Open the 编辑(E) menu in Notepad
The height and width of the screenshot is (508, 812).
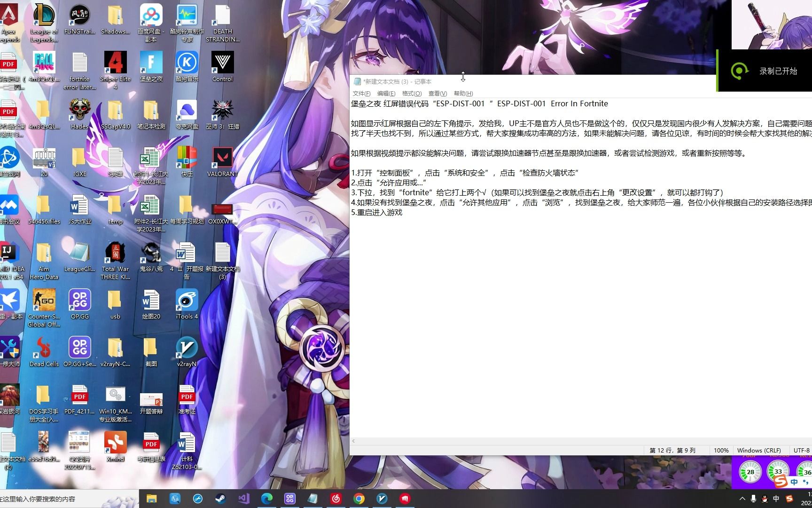(x=386, y=94)
